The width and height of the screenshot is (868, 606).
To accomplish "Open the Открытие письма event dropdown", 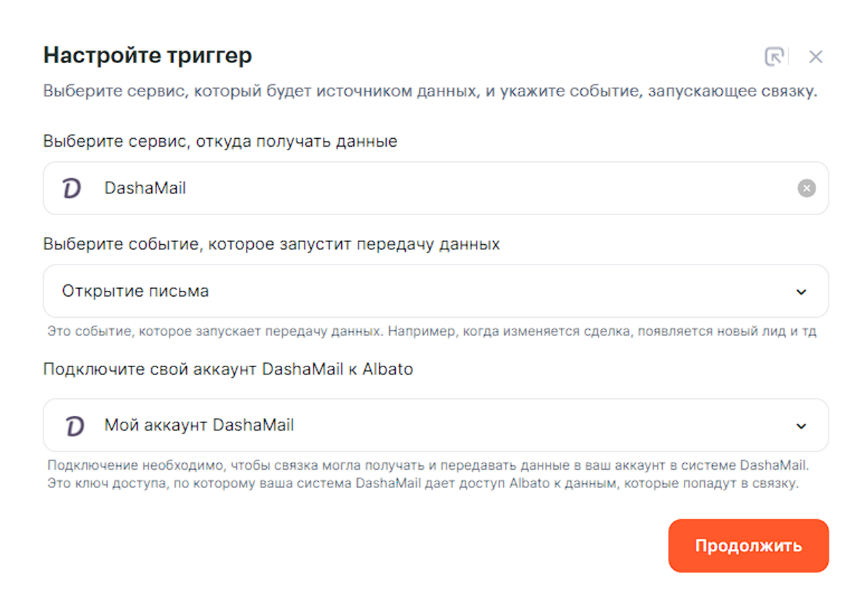I will point(421,291).
